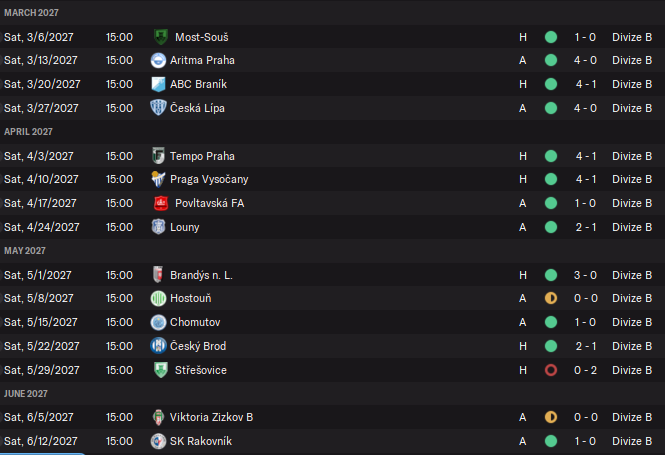Click the Hostouň club badge
This screenshot has width=665, height=455.
point(158,298)
